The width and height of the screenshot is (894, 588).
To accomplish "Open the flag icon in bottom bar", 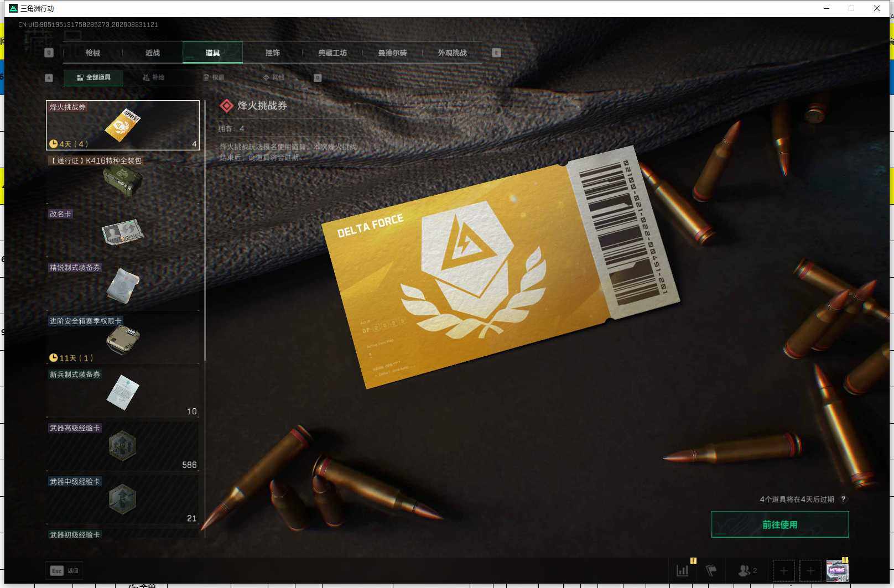I will tap(711, 570).
